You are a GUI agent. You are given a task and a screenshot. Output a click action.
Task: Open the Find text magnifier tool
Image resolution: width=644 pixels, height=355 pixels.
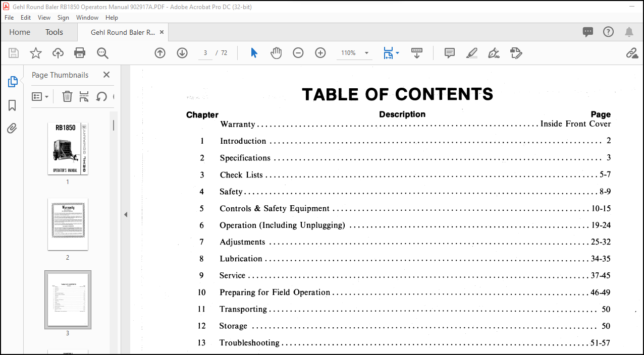(103, 53)
